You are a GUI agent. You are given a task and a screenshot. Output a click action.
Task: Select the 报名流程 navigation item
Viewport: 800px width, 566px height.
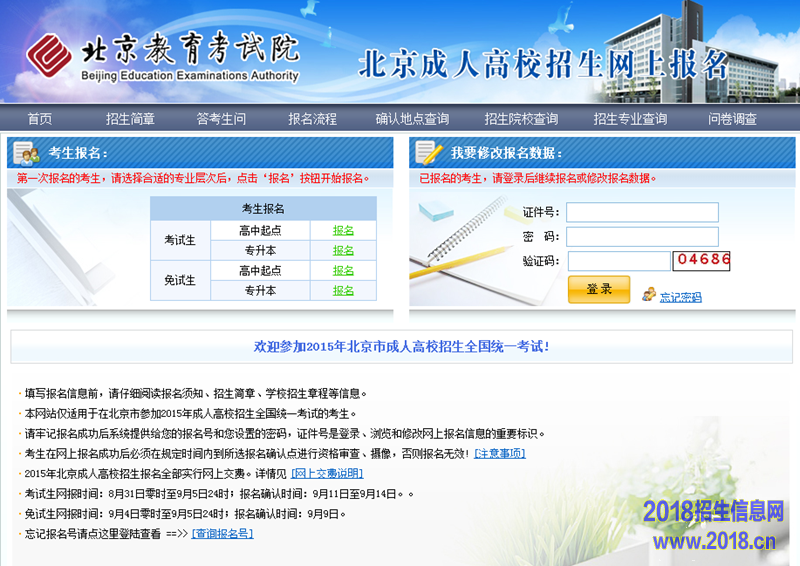pyautogui.click(x=312, y=119)
